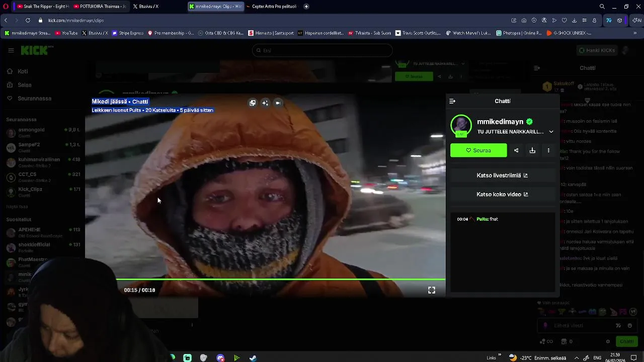Image resolution: width=644 pixels, height=362 pixels.
Task: Open the clip theater-mode icon in overlay
Action: tap(253, 103)
